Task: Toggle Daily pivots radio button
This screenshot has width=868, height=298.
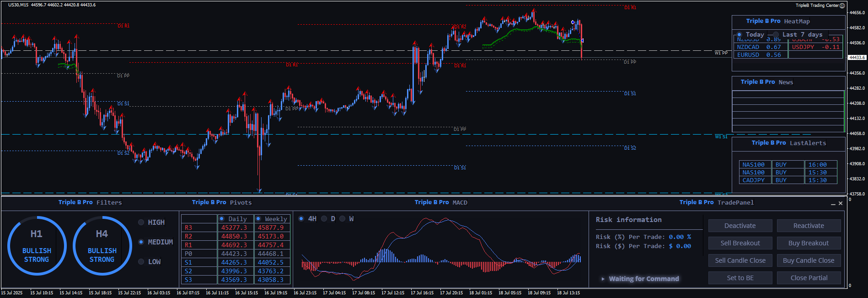Action: pos(222,219)
